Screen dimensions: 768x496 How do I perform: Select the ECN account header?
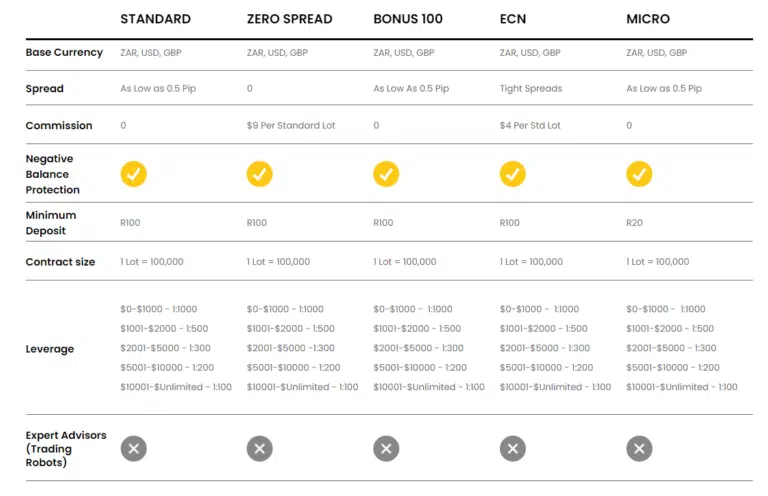tap(511, 19)
